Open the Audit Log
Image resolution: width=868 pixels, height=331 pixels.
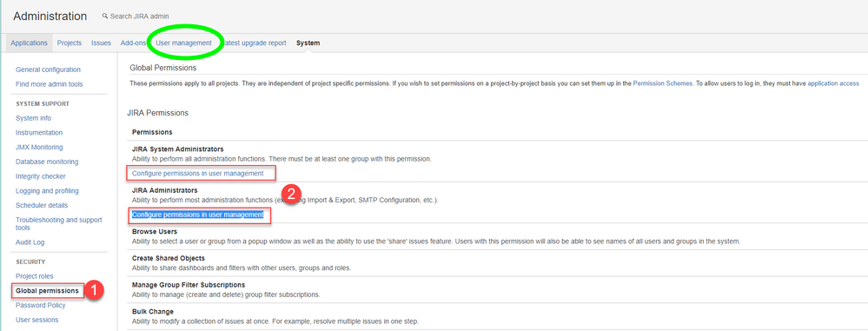(x=30, y=242)
